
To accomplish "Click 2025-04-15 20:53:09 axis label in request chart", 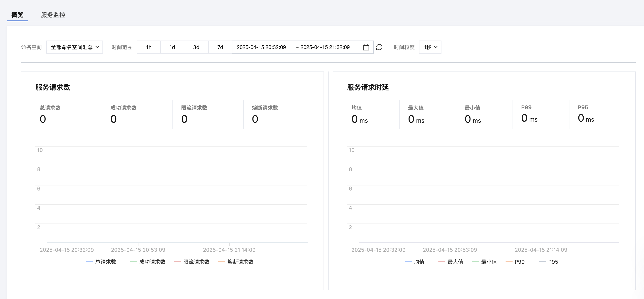I will [138, 250].
